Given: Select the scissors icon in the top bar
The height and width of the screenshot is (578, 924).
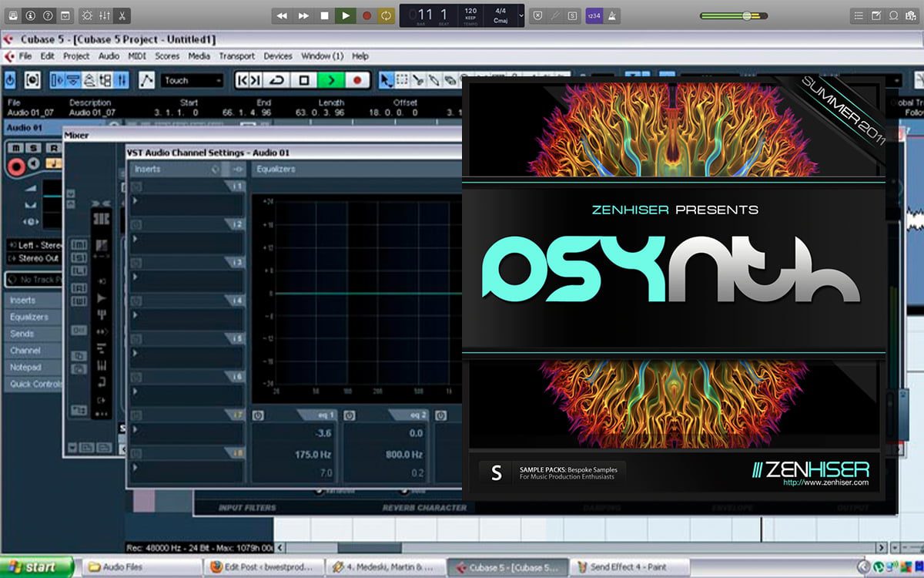Looking at the screenshot, I should 122,15.
